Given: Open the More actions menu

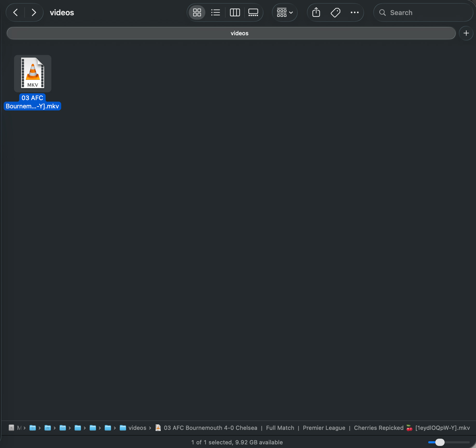Looking at the screenshot, I should 354,12.
